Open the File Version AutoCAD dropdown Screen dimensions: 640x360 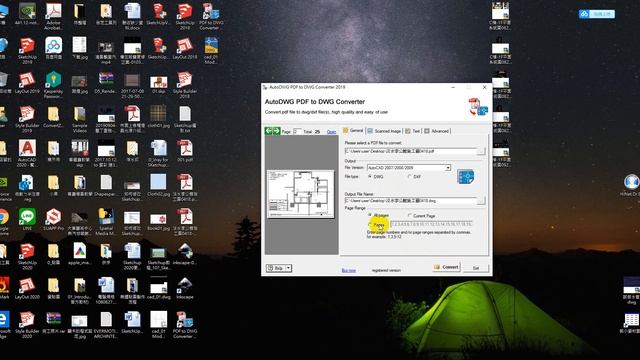click(409, 168)
